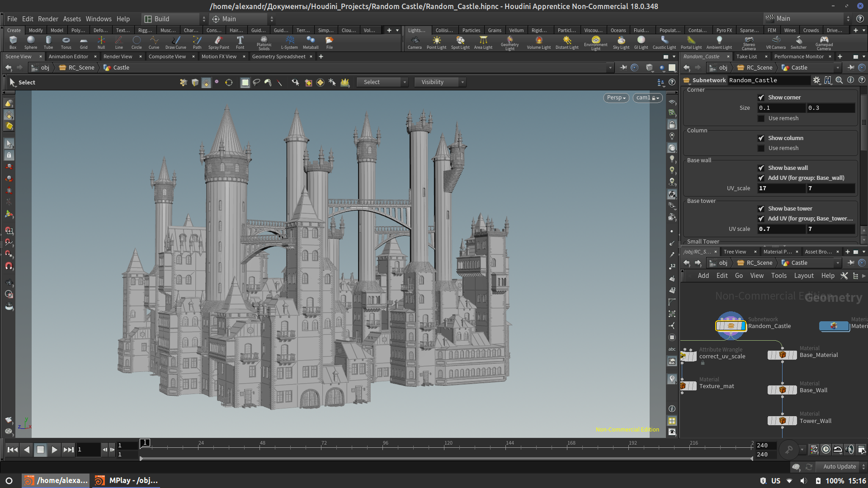
Task: Expand the Small Tower section
Action: tap(703, 241)
